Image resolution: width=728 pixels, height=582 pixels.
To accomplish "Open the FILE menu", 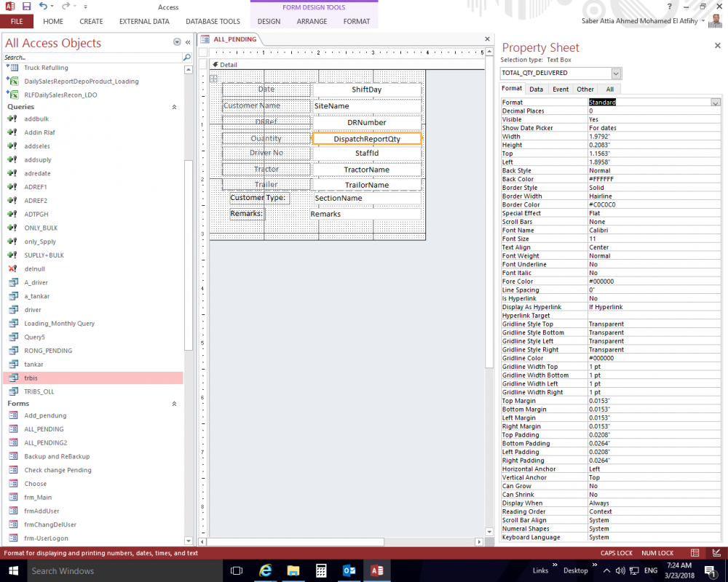I will pos(17,21).
